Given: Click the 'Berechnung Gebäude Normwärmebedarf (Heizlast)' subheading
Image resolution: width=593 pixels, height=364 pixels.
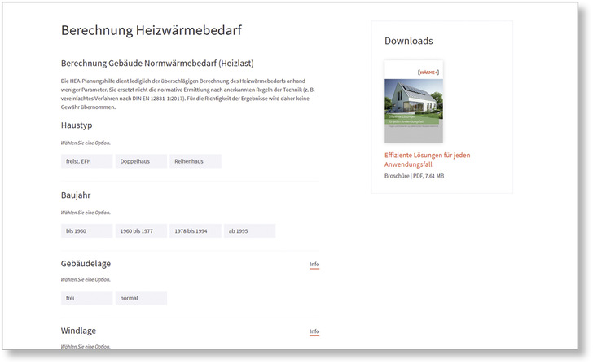Looking at the screenshot, I should pos(160,64).
